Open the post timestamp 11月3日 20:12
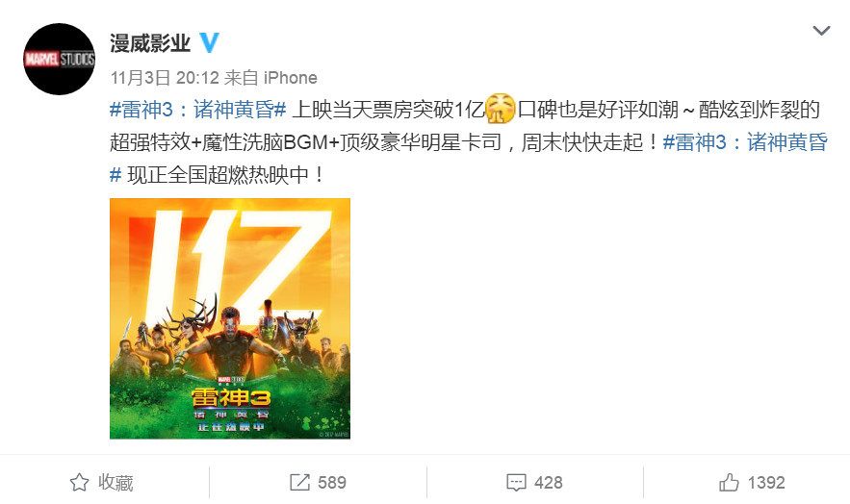Viewport: 850px width, 504px height. coord(165,78)
